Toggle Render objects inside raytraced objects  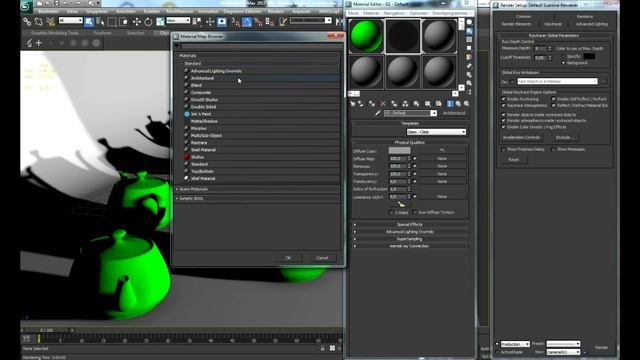coord(503,115)
